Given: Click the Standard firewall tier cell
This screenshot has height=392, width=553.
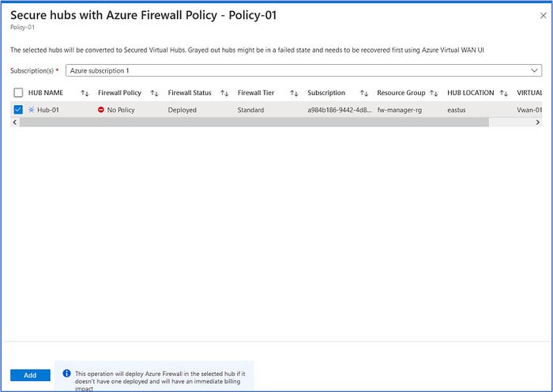Looking at the screenshot, I should 250,110.
